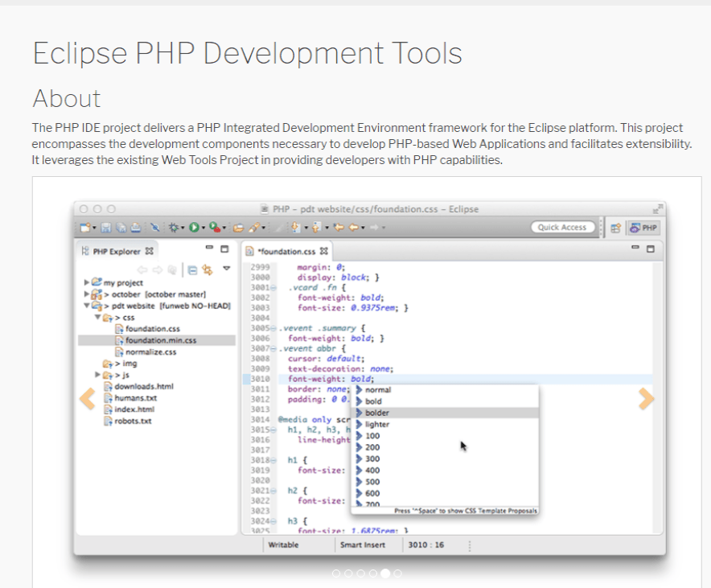Click the Print toolbar icon

136,228
